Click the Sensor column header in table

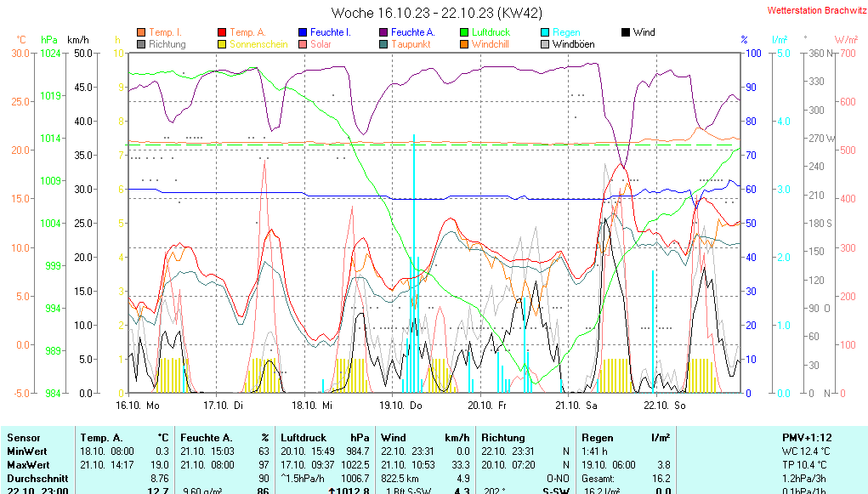coord(23,437)
